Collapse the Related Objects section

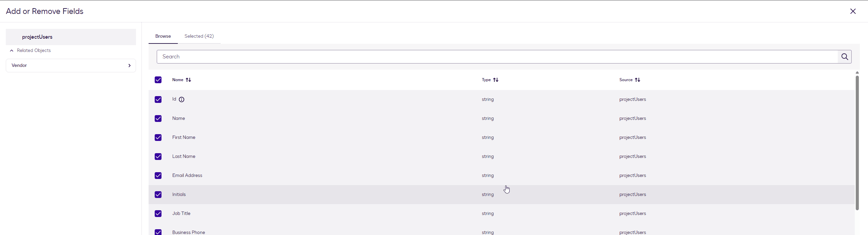[12, 51]
